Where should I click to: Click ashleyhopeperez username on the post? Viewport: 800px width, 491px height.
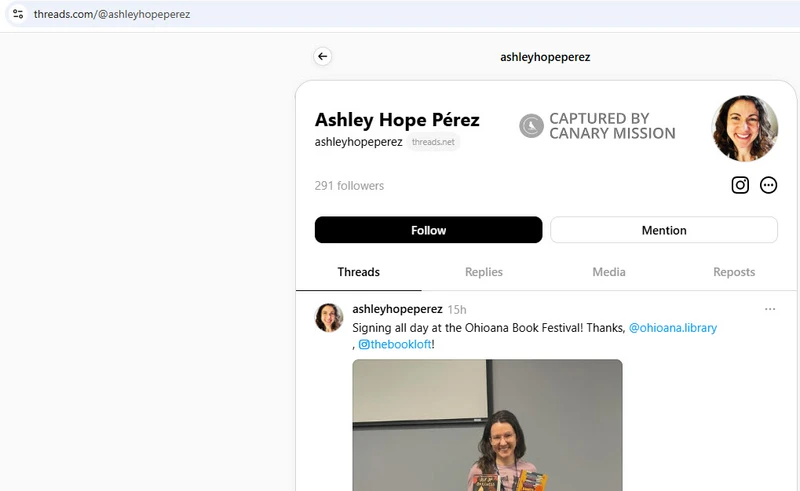(x=397, y=309)
